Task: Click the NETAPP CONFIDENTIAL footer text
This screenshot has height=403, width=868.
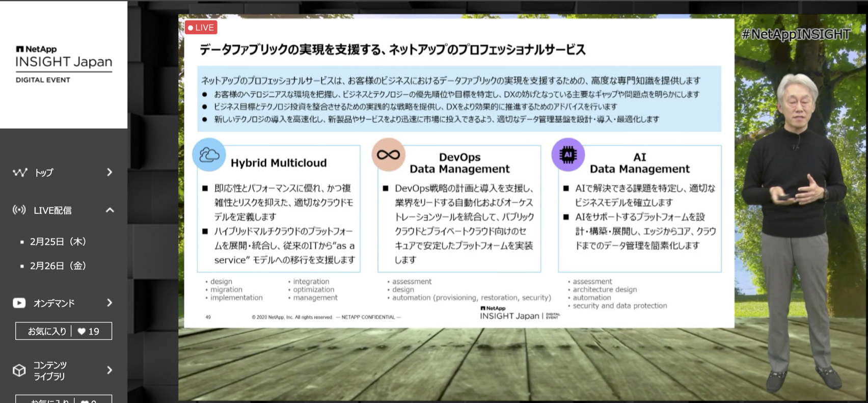Action: pos(368,317)
